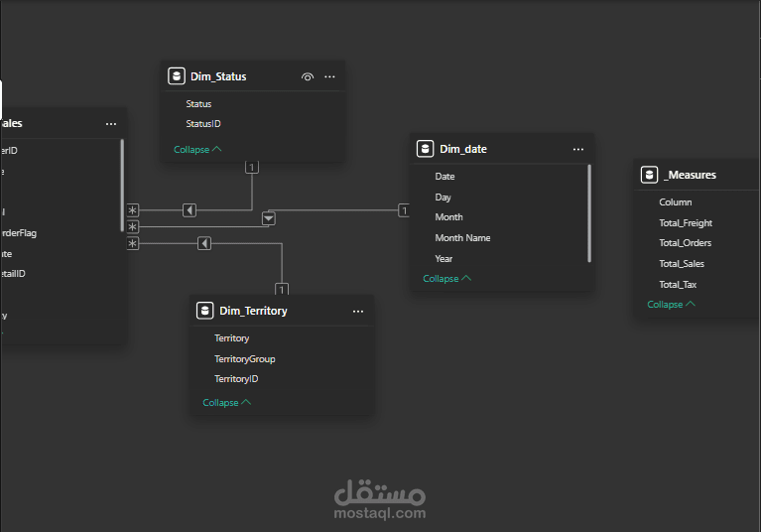The image size is (761, 532).
Task: Open Sales table more options menu
Action: click(111, 124)
